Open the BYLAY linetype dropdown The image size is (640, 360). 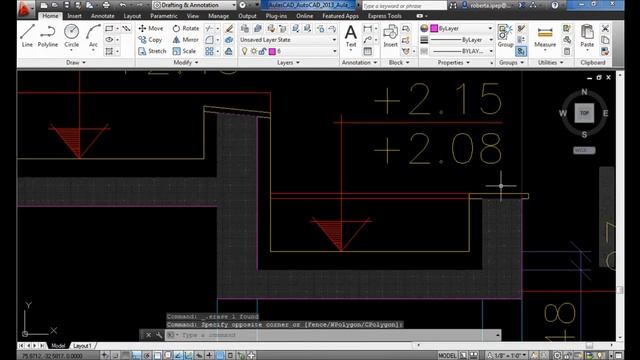tap(462, 51)
